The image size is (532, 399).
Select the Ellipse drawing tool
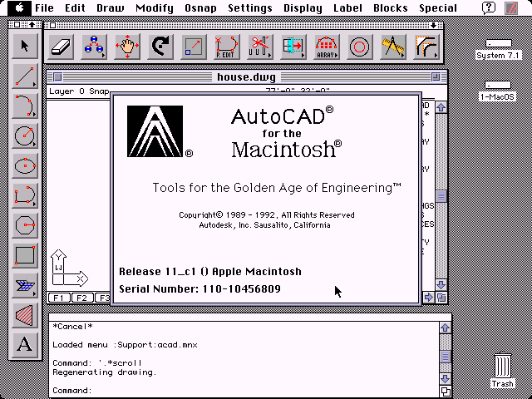point(25,165)
